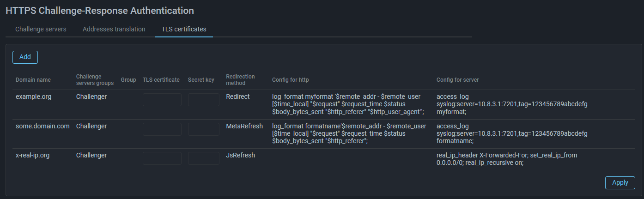Select the some.domain.com domain name cell
The height and width of the screenshot is (199, 644).
coord(43,126)
